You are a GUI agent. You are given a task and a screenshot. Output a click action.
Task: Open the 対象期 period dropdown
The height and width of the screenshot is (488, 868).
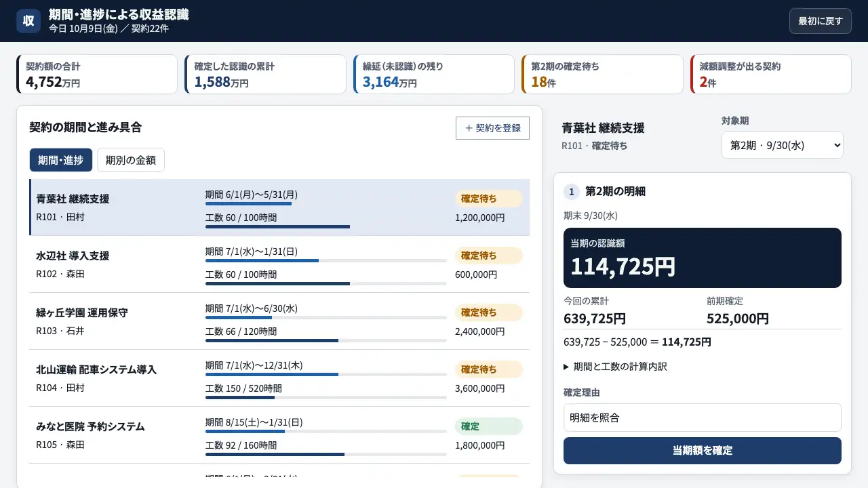783,145
